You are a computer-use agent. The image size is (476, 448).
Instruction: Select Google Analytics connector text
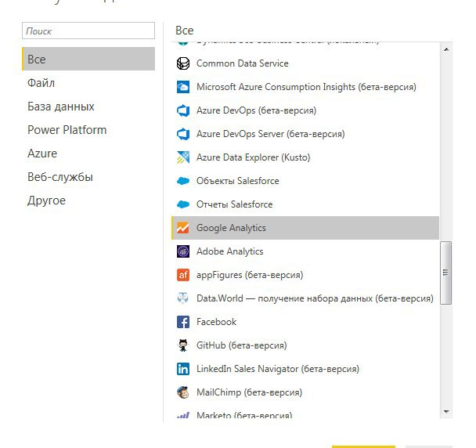[231, 228]
